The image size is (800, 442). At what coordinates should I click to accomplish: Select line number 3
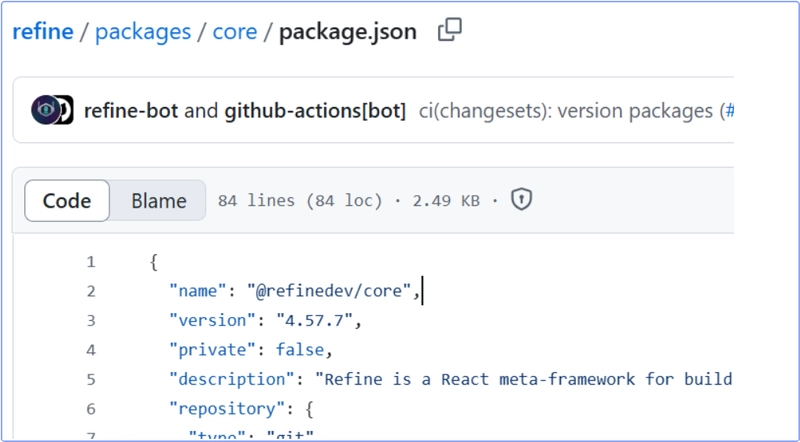[91, 321]
